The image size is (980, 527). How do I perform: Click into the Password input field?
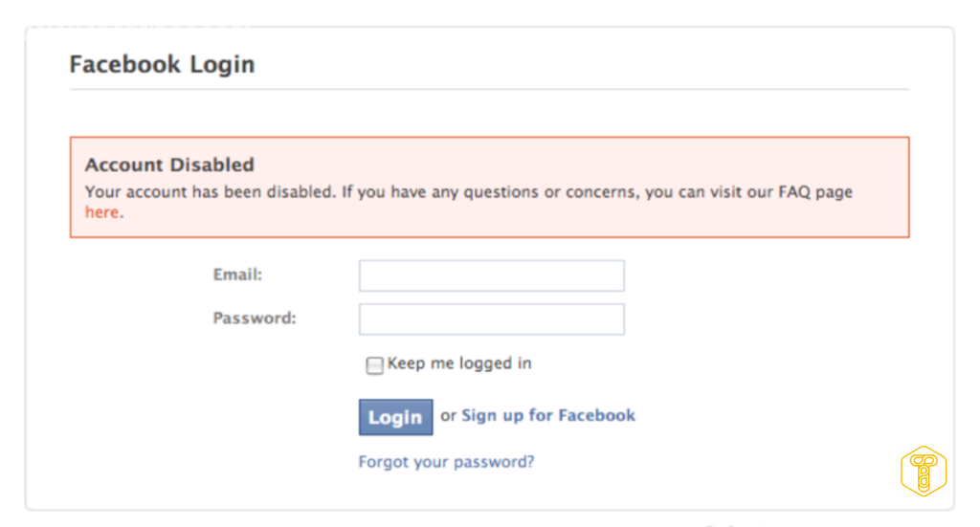tap(491, 319)
